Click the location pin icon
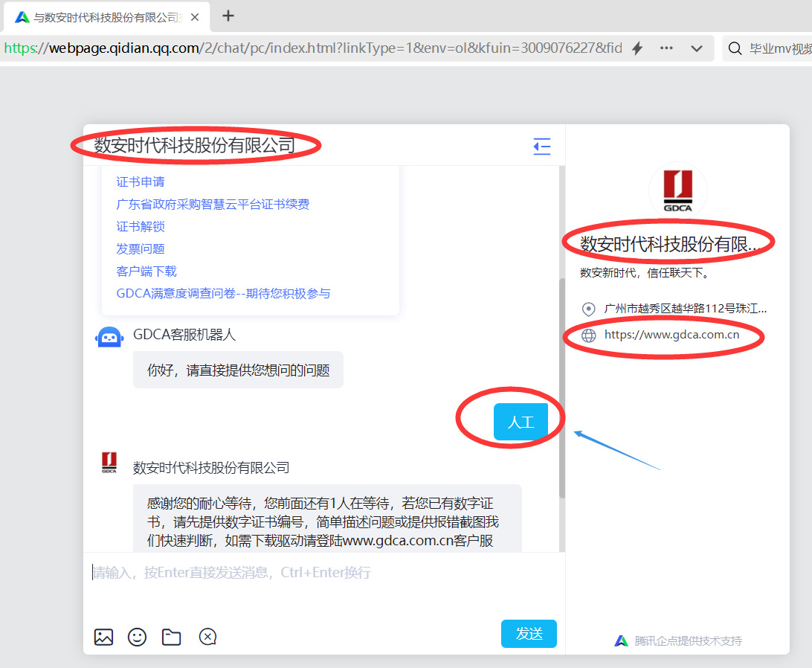The image size is (812, 668). click(x=588, y=309)
